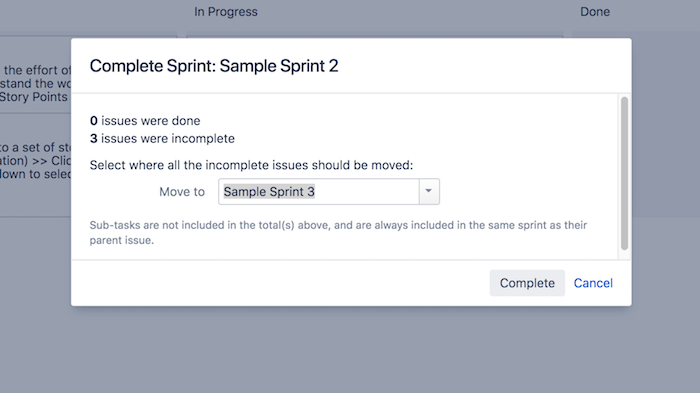Viewport: 700px width, 393px height.
Task: Click the words "parent issue." in the note
Action: click(121, 240)
